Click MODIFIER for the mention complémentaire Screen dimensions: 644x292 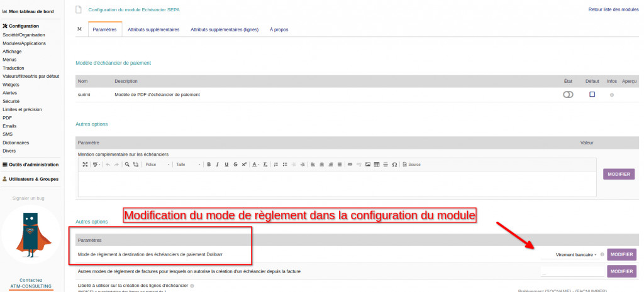pos(619,174)
